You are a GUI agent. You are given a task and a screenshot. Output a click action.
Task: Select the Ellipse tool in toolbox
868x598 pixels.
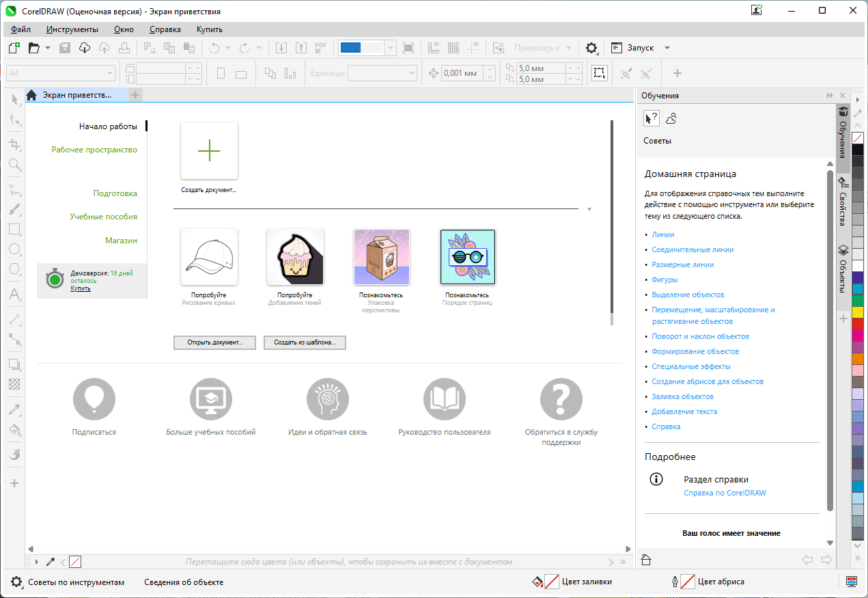pos(14,249)
